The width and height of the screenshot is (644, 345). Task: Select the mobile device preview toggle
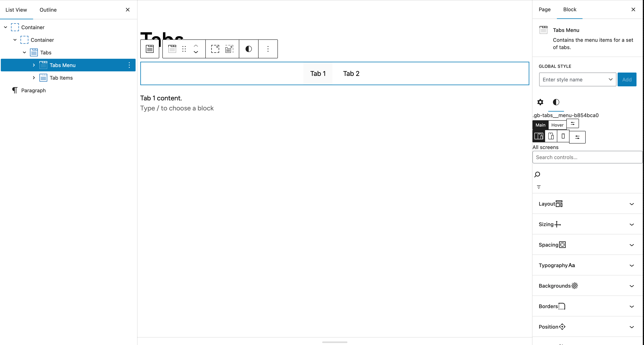pos(563,136)
